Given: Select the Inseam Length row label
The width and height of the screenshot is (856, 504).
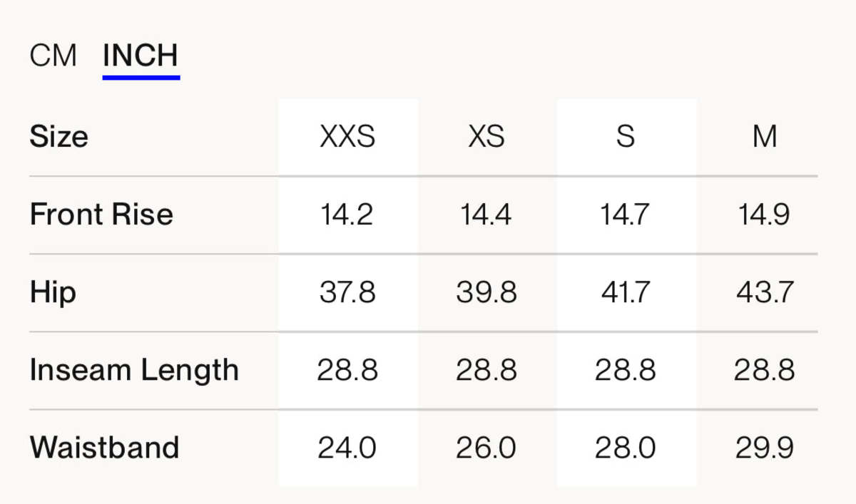Looking at the screenshot, I should pos(134,370).
